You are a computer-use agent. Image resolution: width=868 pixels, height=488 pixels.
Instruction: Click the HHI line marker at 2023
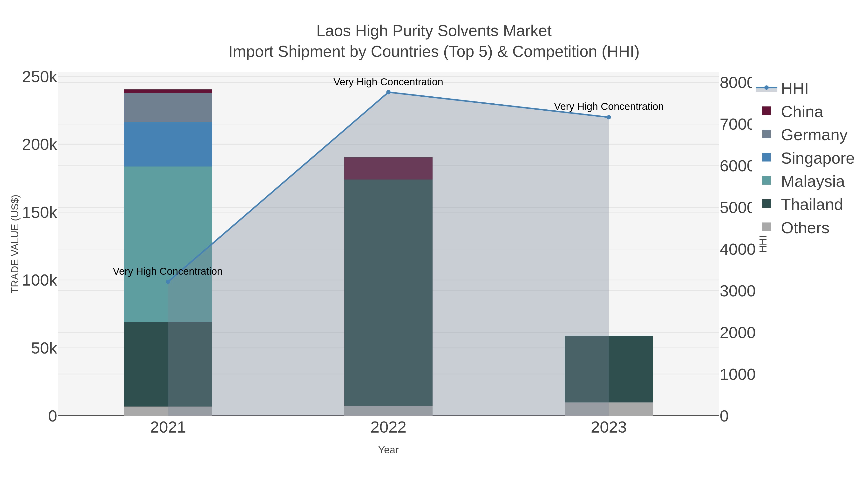[609, 117]
